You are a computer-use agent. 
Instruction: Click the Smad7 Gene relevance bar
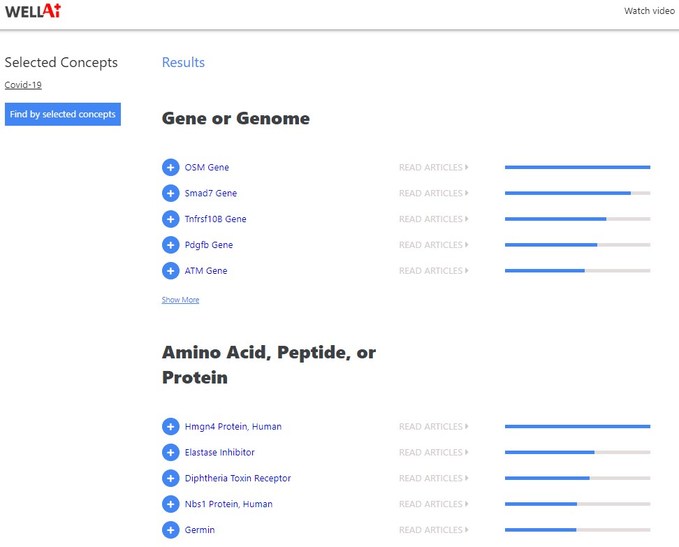577,193
